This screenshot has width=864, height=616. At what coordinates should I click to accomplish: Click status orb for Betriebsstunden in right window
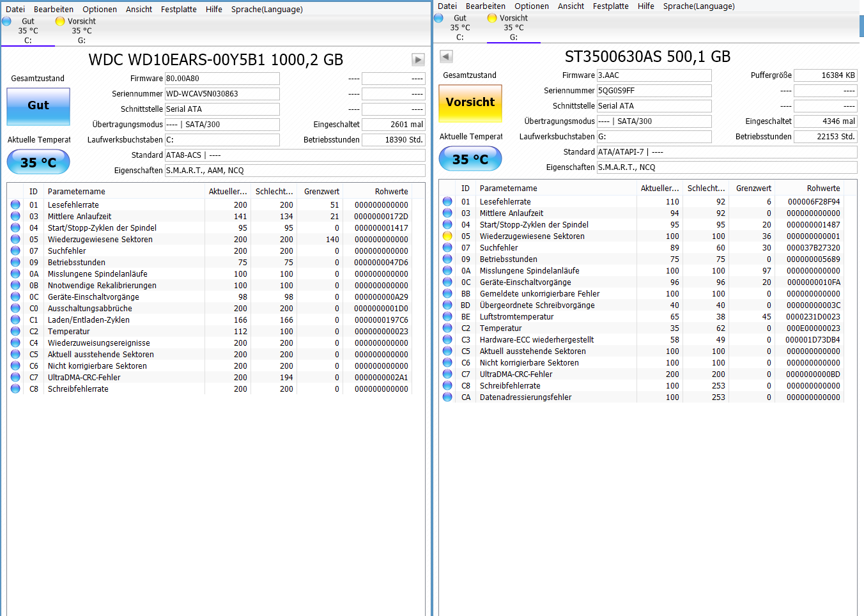[447, 259]
